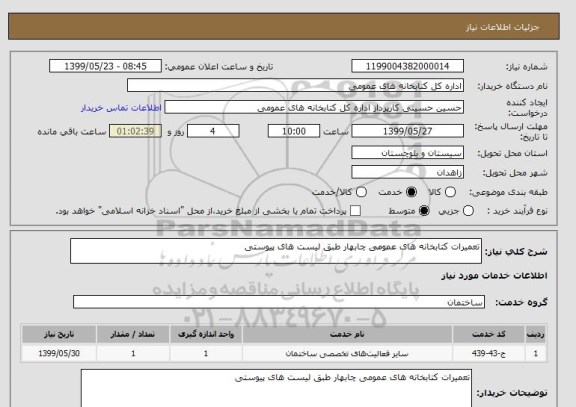Select the خدمت radio button

tap(411, 192)
